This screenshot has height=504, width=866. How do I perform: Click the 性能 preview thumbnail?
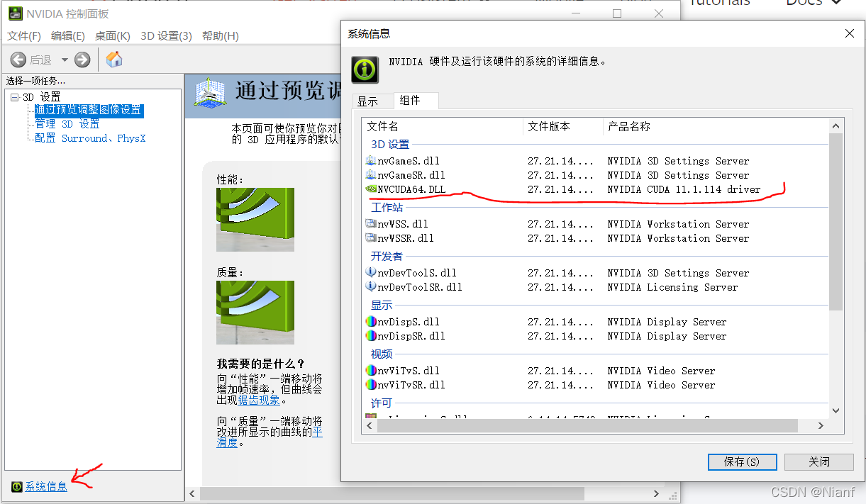coord(255,220)
